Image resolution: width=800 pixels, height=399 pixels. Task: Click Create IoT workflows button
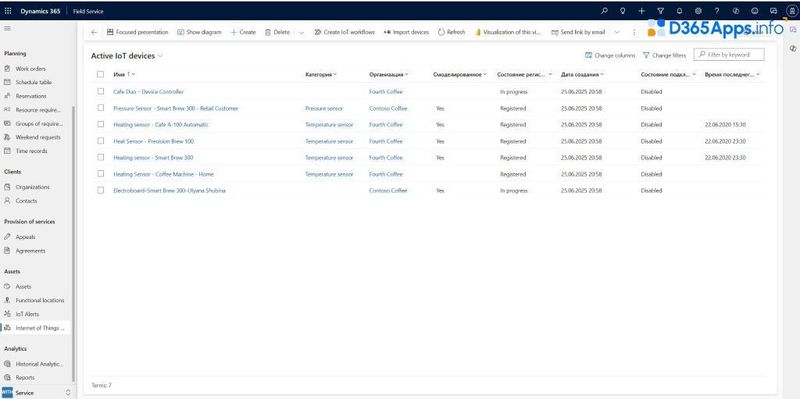344,32
